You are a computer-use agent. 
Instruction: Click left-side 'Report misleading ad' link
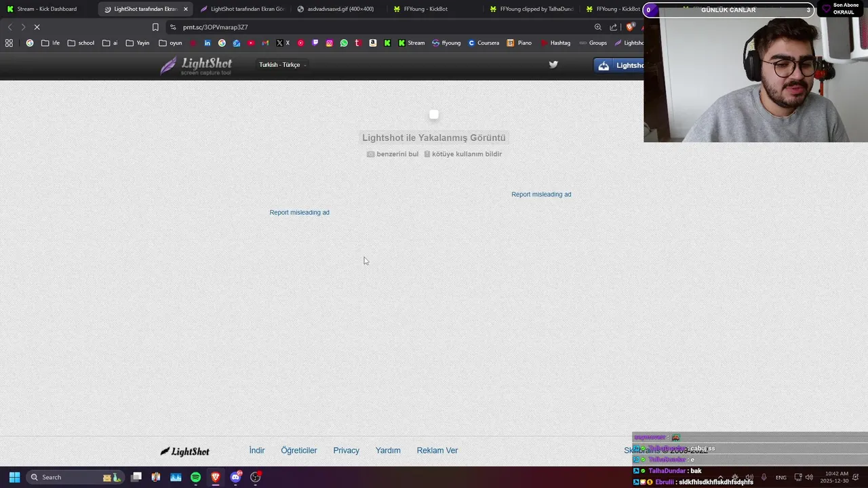click(299, 212)
